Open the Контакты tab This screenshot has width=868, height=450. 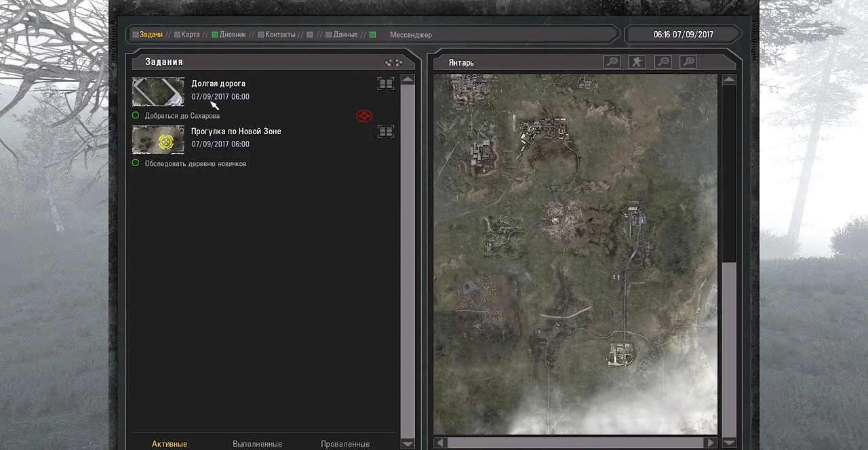click(276, 35)
